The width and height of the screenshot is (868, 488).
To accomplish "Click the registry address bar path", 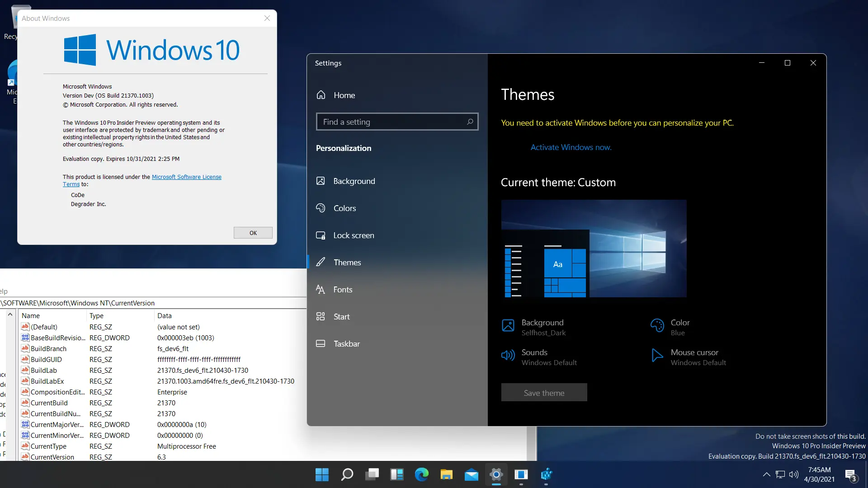I will coord(154,303).
